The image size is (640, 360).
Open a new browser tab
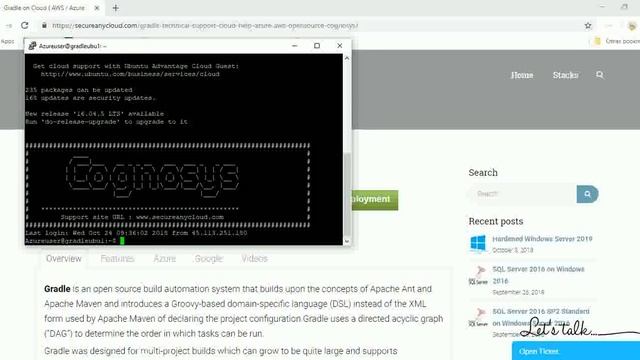(116, 8)
